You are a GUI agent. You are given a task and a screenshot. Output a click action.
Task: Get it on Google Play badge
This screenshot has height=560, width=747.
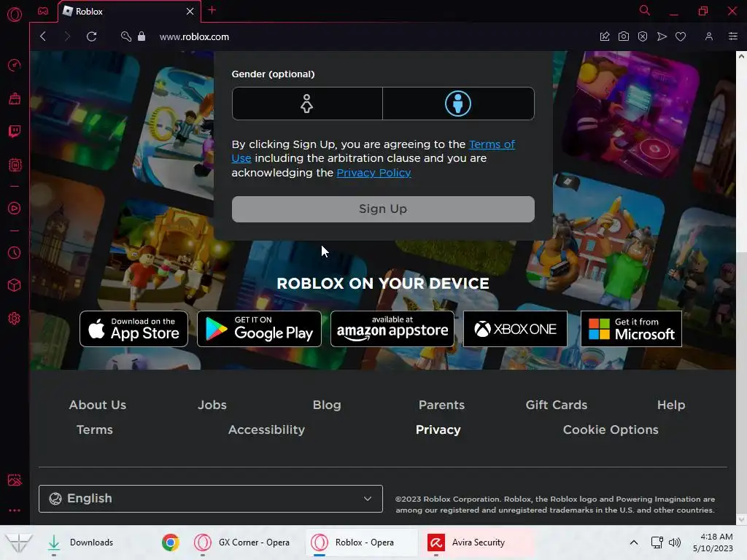pyautogui.click(x=259, y=329)
